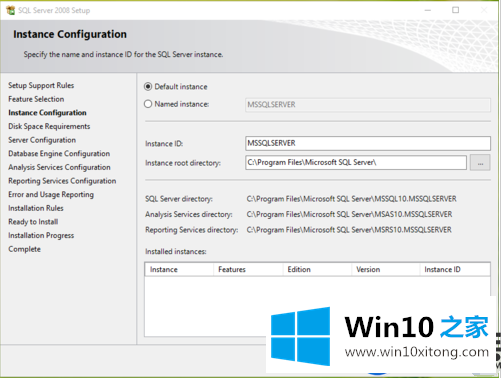Click the Instance column header
The image size is (501, 378).
tap(179, 269)
